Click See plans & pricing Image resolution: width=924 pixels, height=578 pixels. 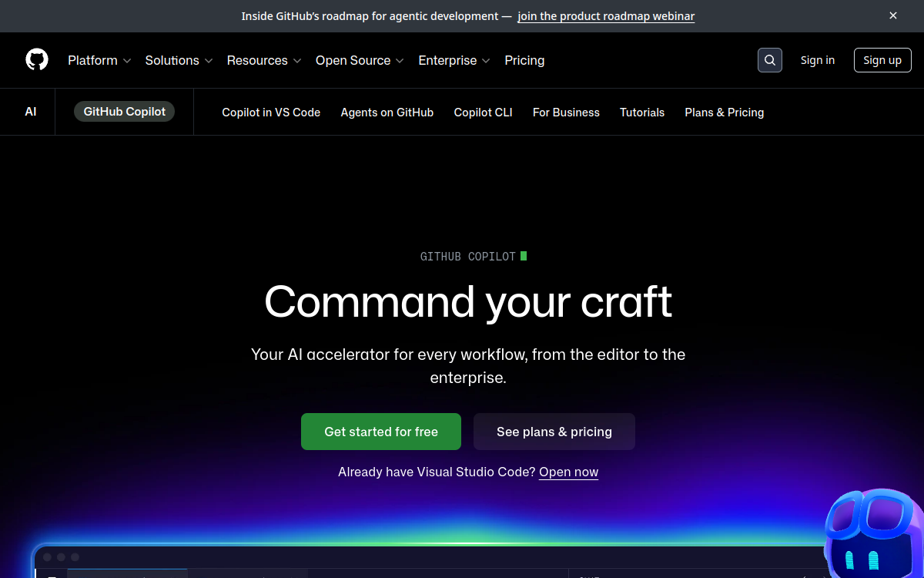click(x=554, y=432)
